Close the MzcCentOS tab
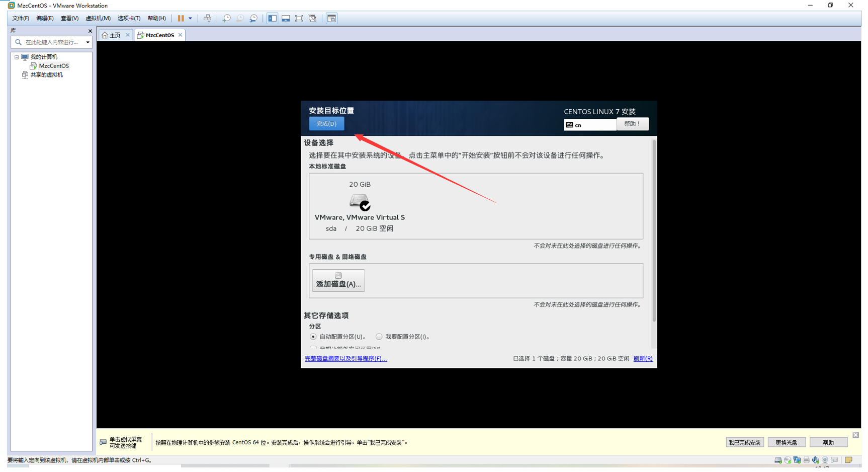868x472 pixels. click(x=180, y=35)
